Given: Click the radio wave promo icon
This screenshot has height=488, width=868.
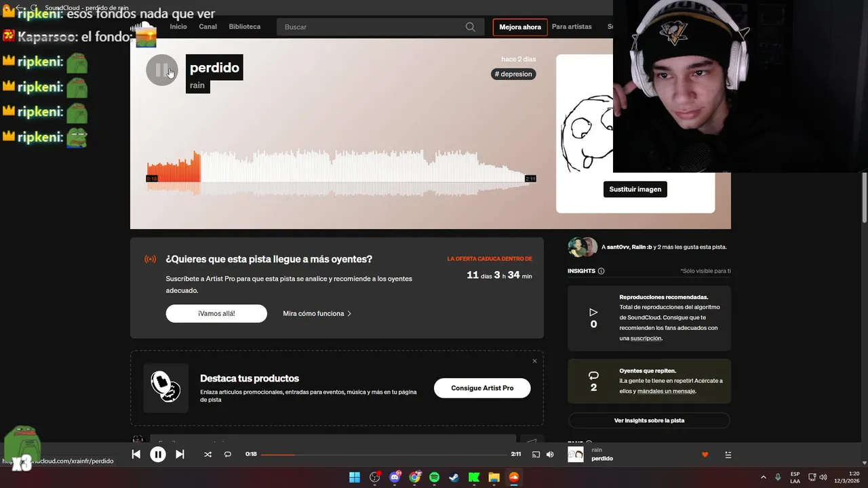Looking at the screenshot, I should [150, 259].
